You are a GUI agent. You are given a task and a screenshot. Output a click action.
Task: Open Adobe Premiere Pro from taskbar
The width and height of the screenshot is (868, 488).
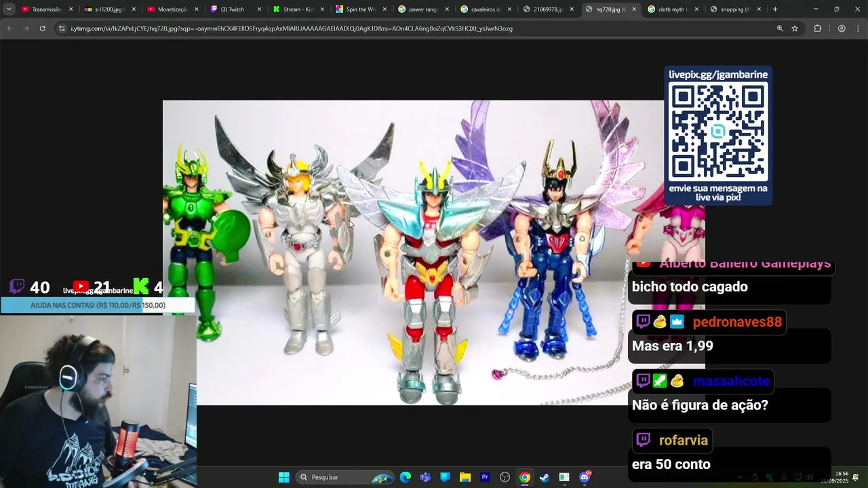pos(485,477)
